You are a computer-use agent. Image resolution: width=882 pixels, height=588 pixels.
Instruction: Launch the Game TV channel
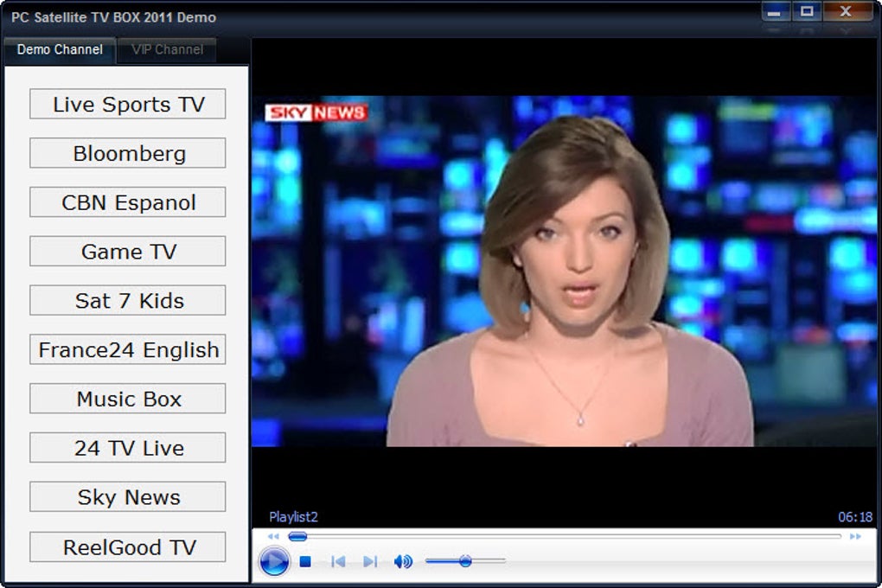pos(128,251)
